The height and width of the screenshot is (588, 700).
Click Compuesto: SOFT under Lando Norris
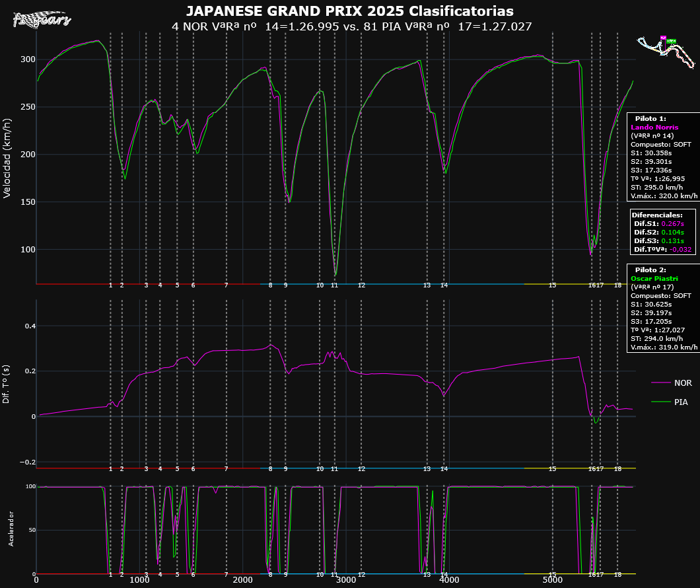click(661, 144)
